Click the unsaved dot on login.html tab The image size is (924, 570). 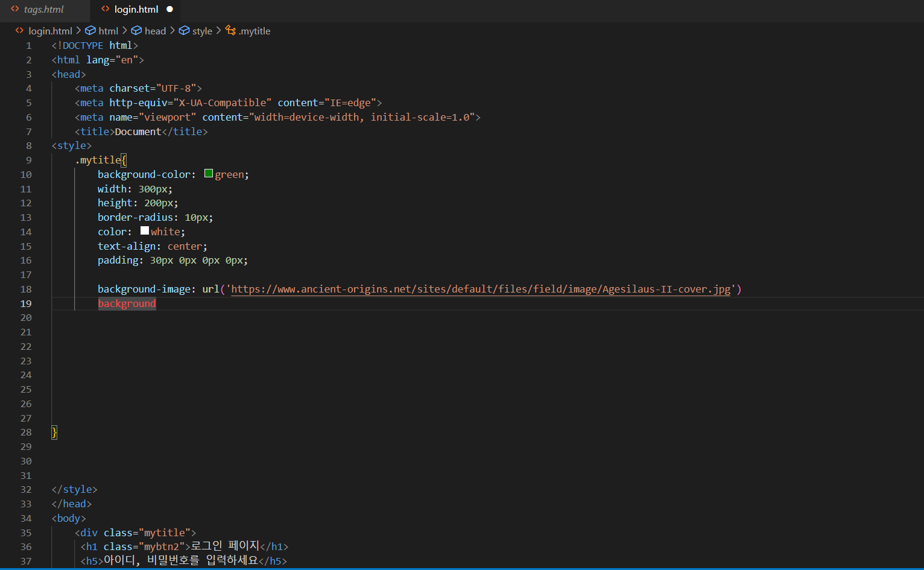coord(169,10)
